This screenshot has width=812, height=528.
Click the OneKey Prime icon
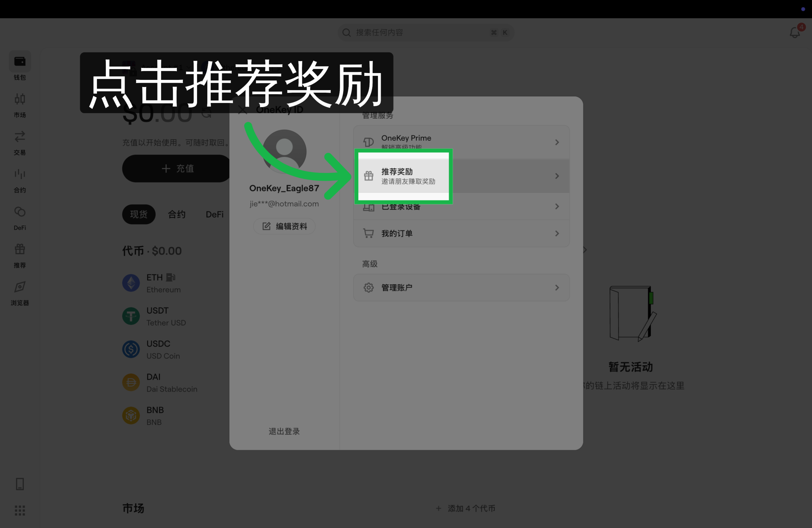[368, 142]
